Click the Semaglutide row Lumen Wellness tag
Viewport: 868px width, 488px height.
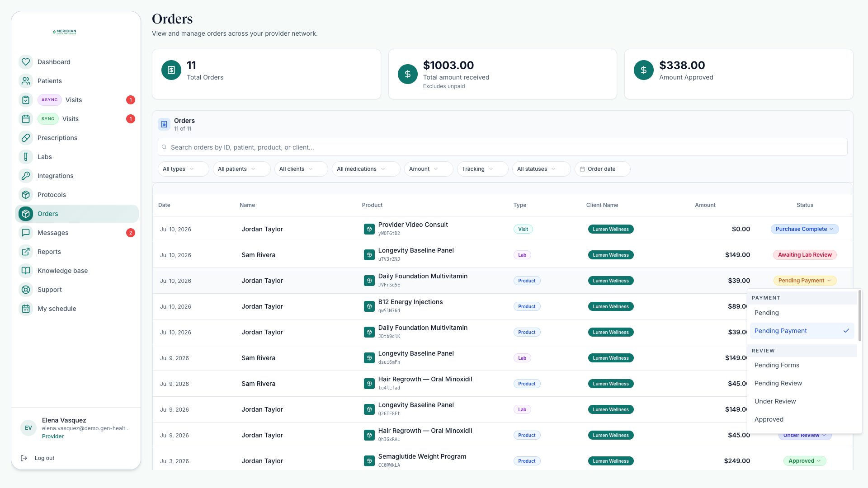[x=611, y=461]
